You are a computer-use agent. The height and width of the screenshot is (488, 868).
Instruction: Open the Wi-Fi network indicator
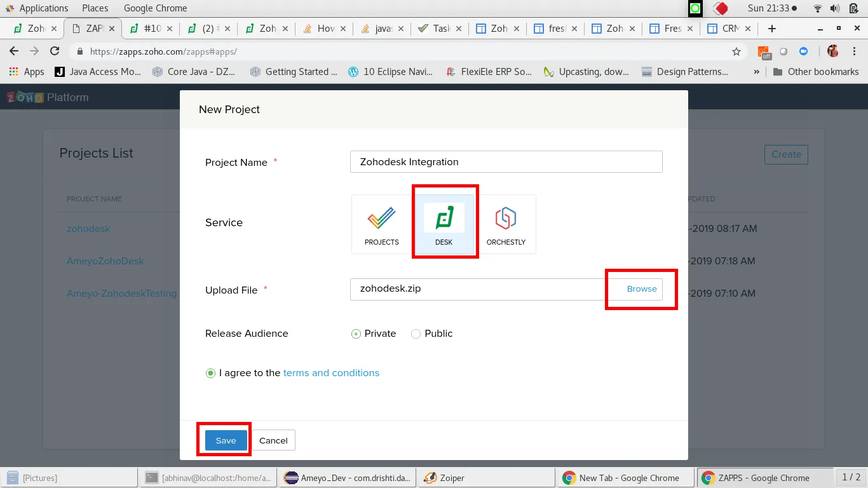(x=818, y=8)
